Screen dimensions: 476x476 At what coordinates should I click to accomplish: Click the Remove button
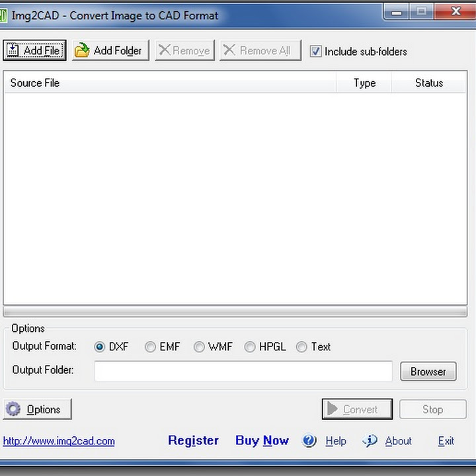(x=184, y=50)
